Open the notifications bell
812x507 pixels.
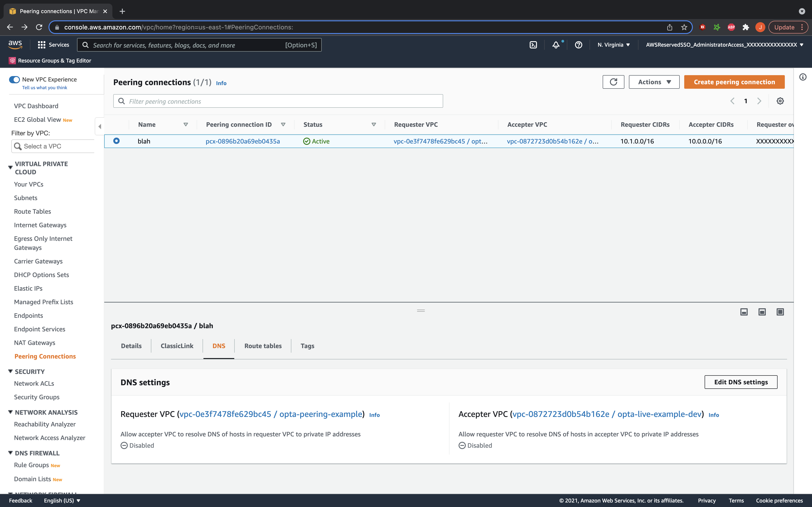click(x=556, y=45)
